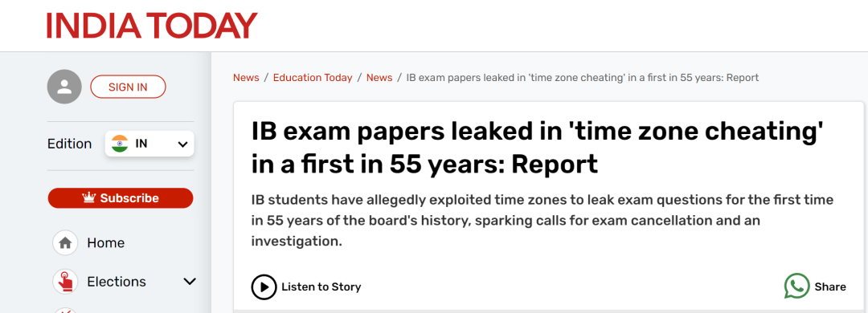Viewport: 868px width, 313px height.
Task: Click the Home house icon in the sidebar
Action: (65, 242)
